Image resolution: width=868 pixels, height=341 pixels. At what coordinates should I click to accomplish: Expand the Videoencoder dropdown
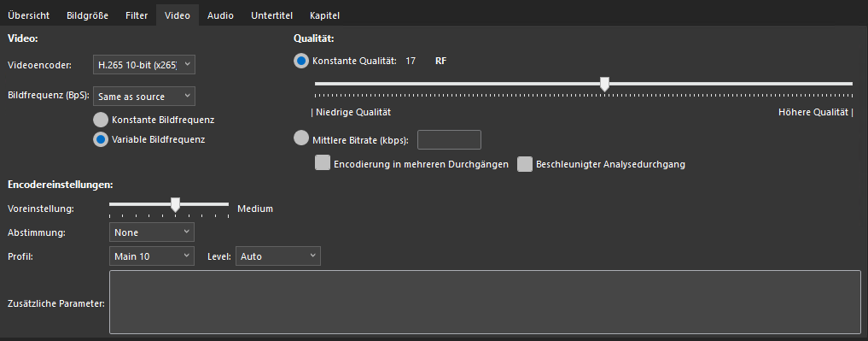(x=144, y=65)
